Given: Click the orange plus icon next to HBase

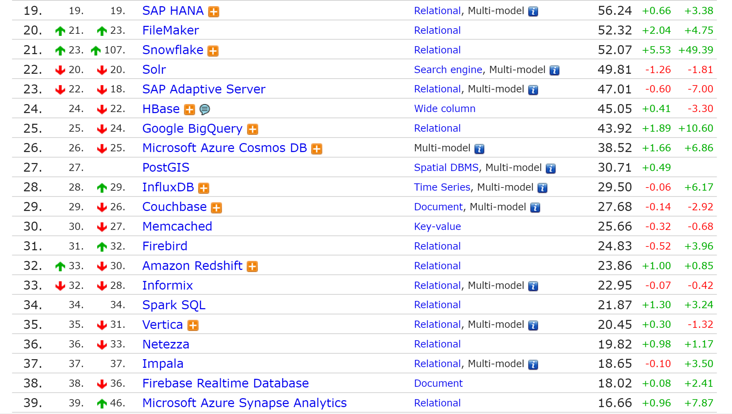Looking at the screenshot, I should pos(190,110).
